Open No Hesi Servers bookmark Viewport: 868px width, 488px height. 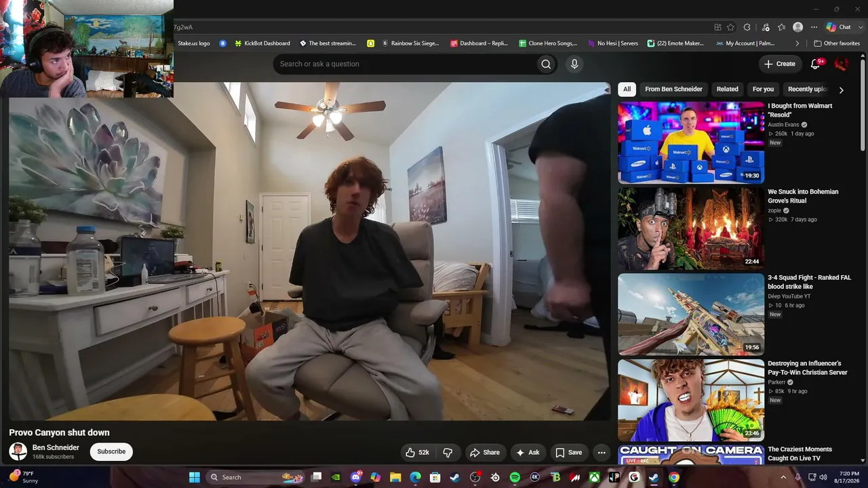(613, 43)
